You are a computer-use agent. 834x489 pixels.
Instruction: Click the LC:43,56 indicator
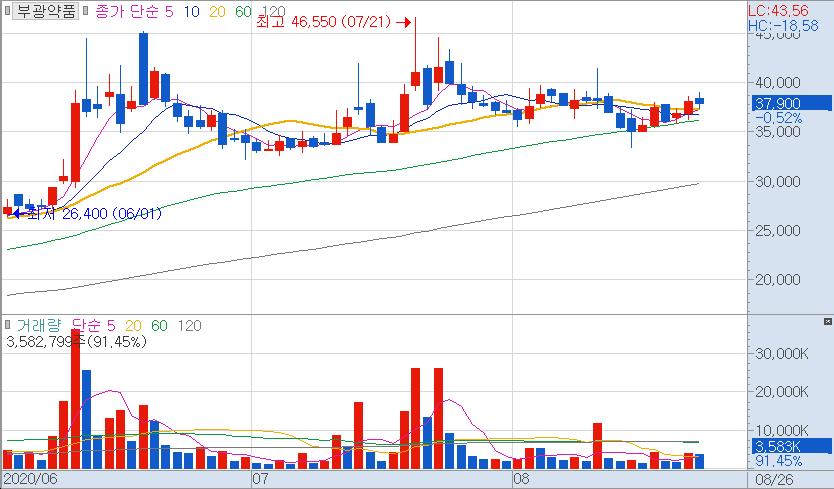778,10
